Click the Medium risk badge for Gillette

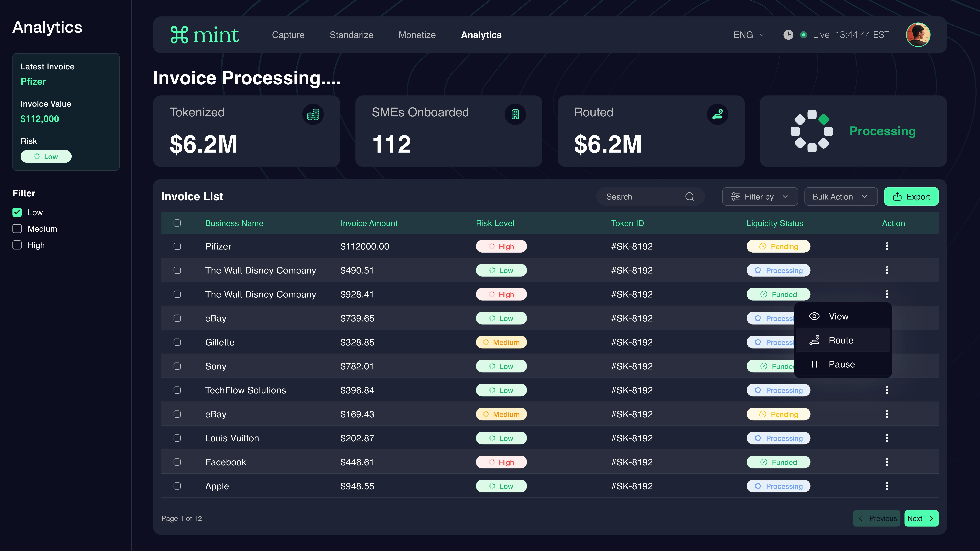[x=501, y=342]
